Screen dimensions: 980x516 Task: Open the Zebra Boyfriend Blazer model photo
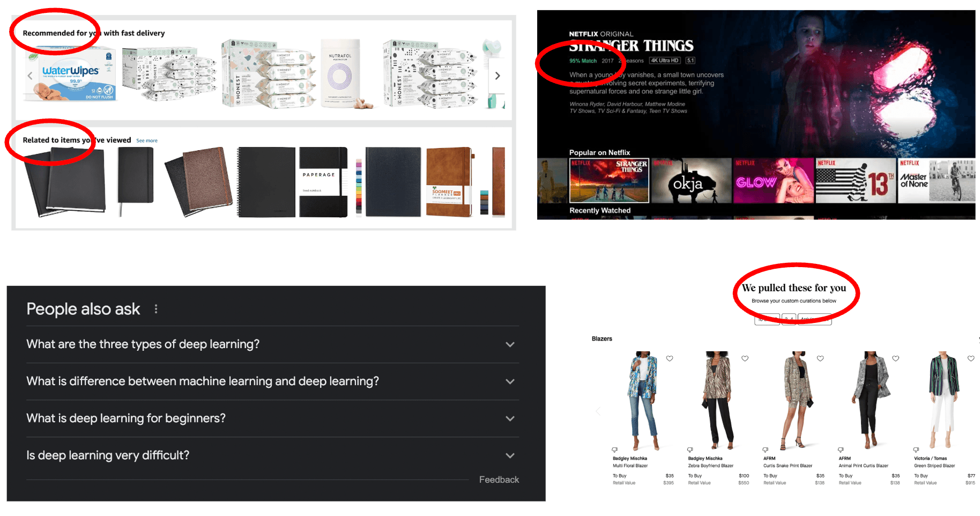718,400
